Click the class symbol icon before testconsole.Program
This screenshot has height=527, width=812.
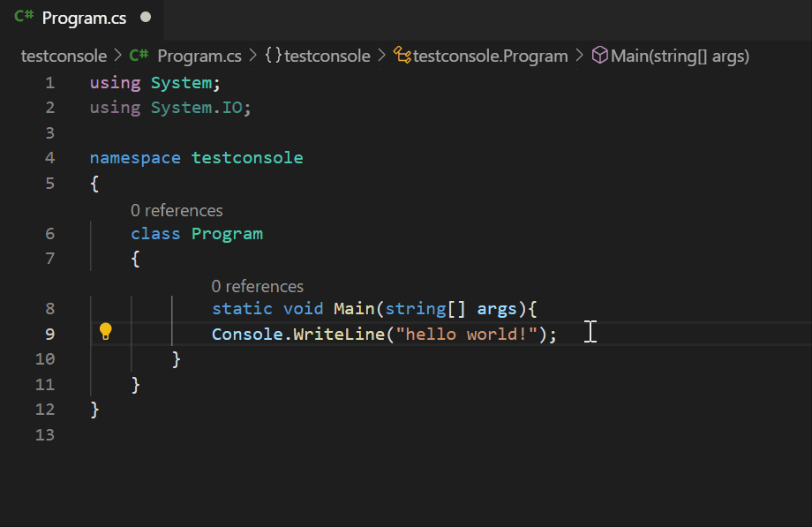[x=402, y=55]
